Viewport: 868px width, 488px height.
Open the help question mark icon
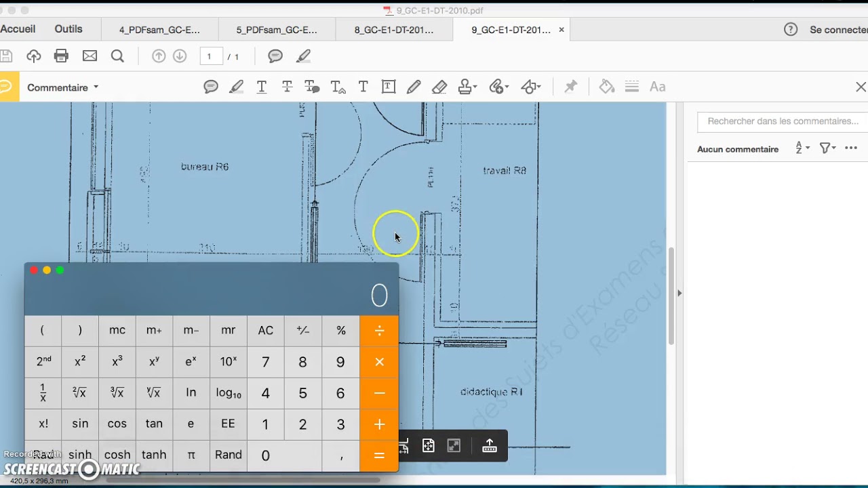click(791, 30)
